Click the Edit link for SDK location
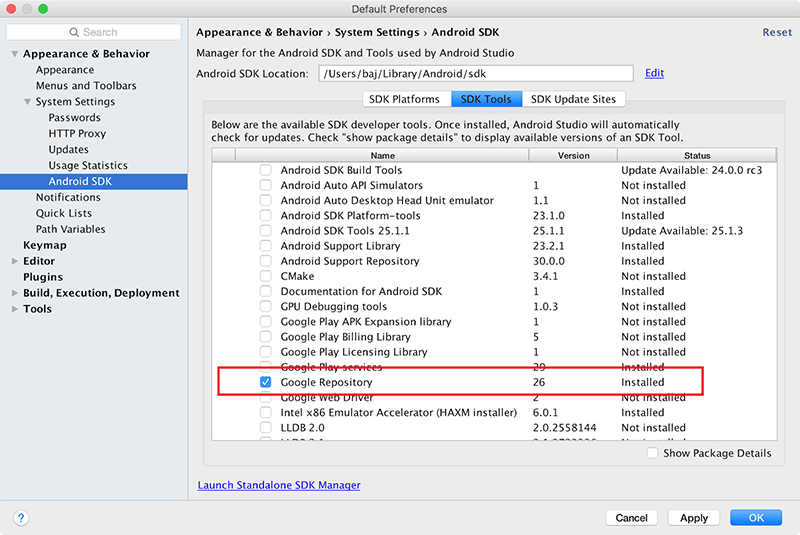This screenshot has width=800, height=535. pyautogui.click(x=654, y=73)
